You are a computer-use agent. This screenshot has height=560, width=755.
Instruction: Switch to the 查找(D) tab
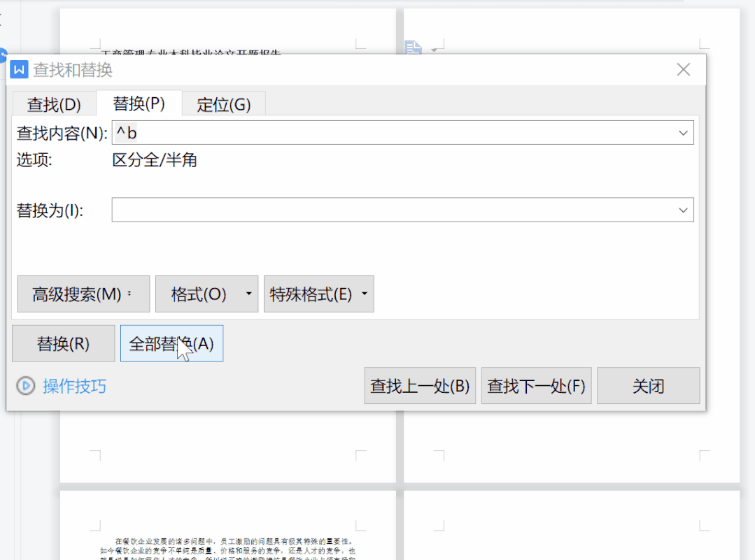[x=54, y=105]
